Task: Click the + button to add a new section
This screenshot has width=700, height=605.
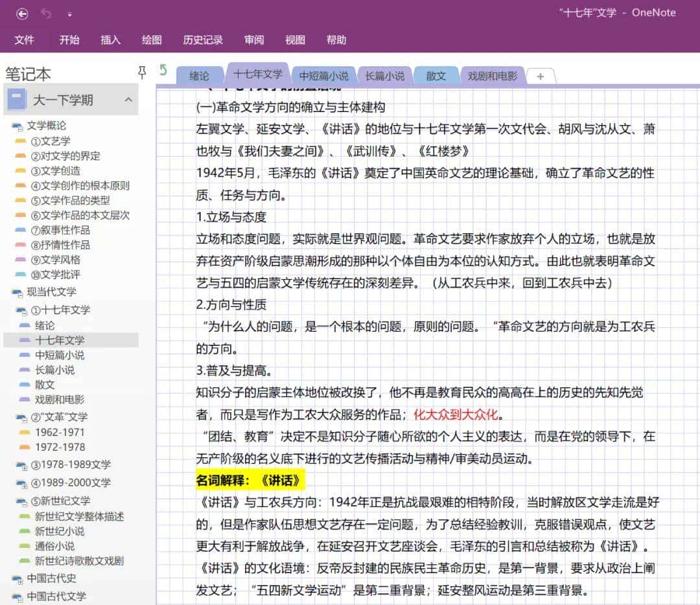Action: (540, 76)
